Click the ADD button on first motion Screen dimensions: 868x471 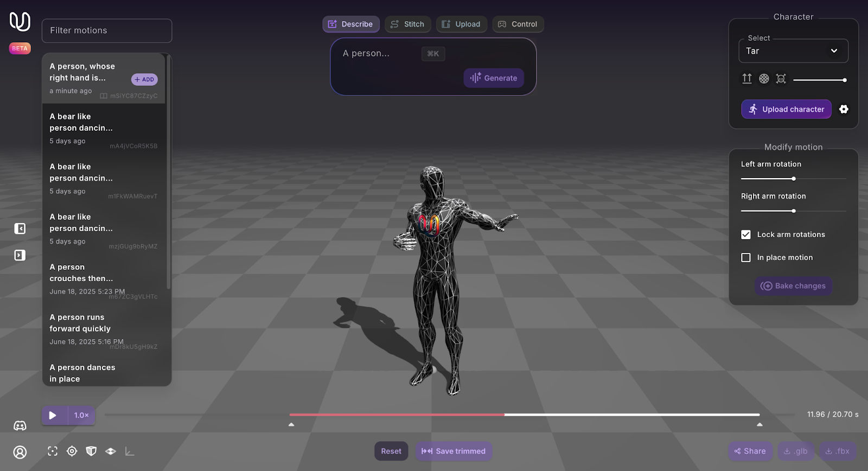pyautogui.click(x=144, y=79)
